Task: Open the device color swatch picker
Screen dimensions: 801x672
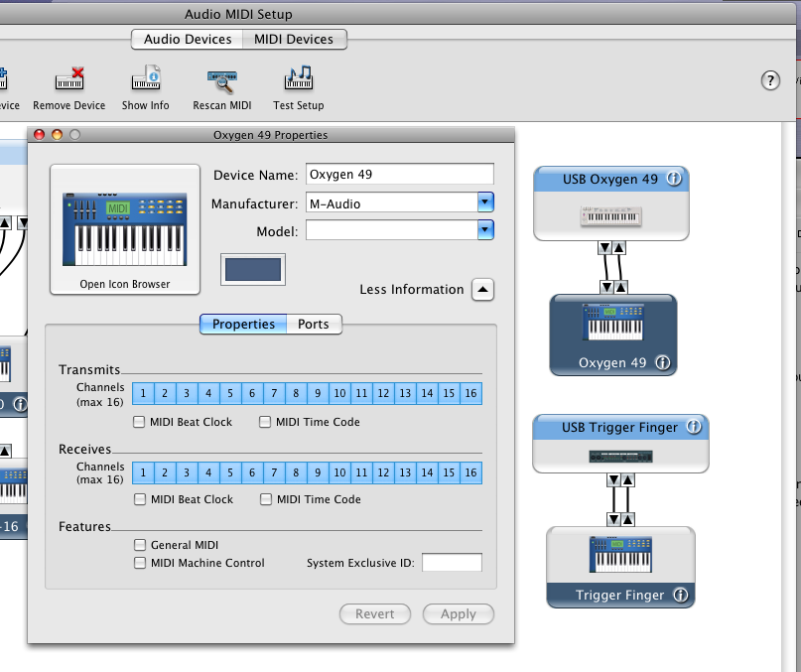Action: point(253,269)
